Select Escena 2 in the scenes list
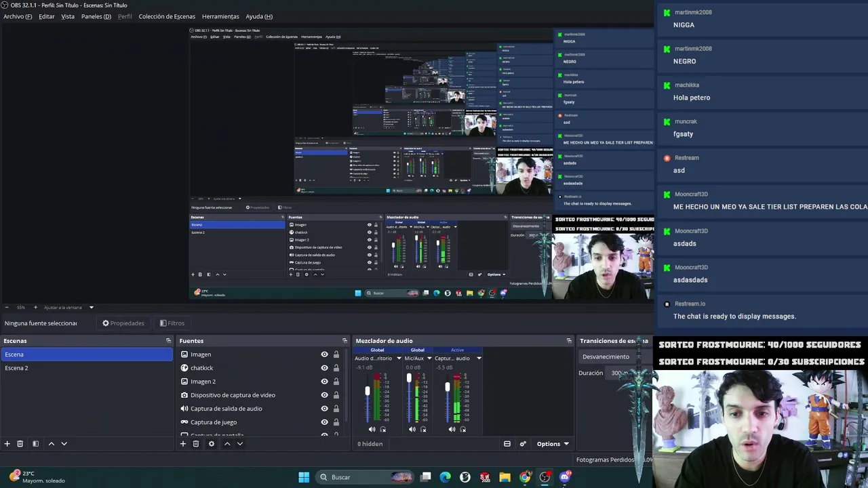868x488 pixels. pyautogui.click(x=87, y=368)
